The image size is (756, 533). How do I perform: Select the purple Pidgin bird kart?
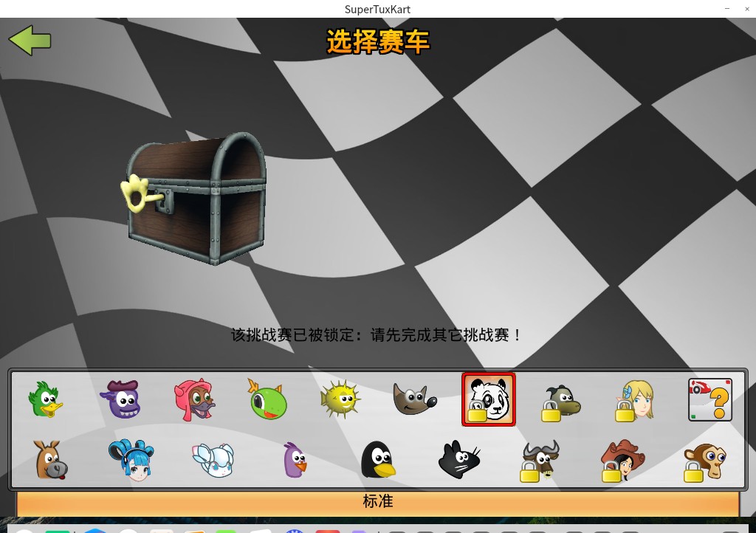[x=295, y=460]
